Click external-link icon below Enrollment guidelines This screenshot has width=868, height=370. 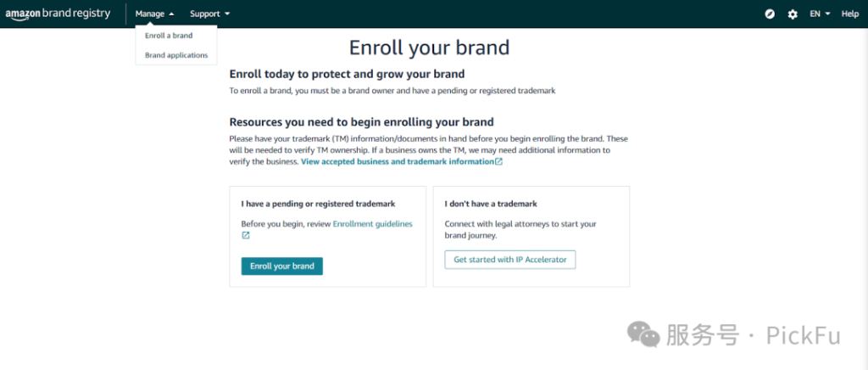pos(246,236)
